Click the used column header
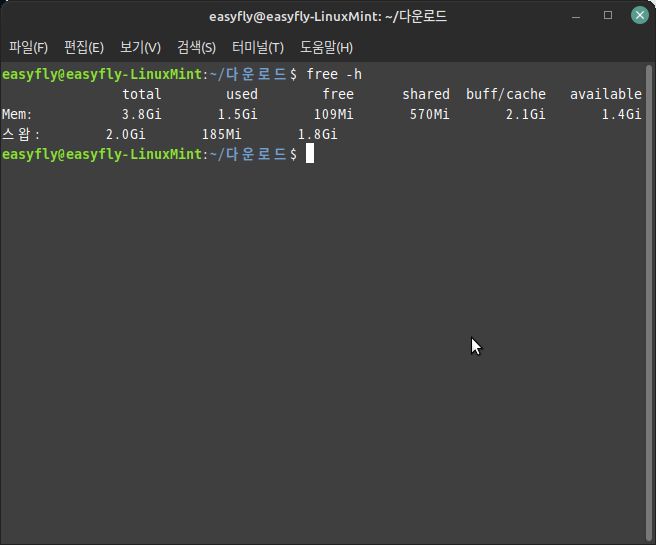Viewport: 656px width, 545px height. tap(242, 94)
